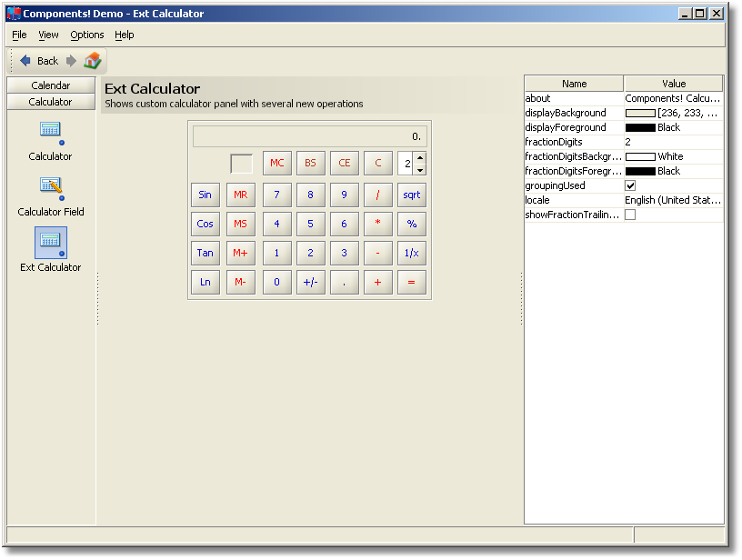Select the Calculator Field demo icon

point(50,187)
